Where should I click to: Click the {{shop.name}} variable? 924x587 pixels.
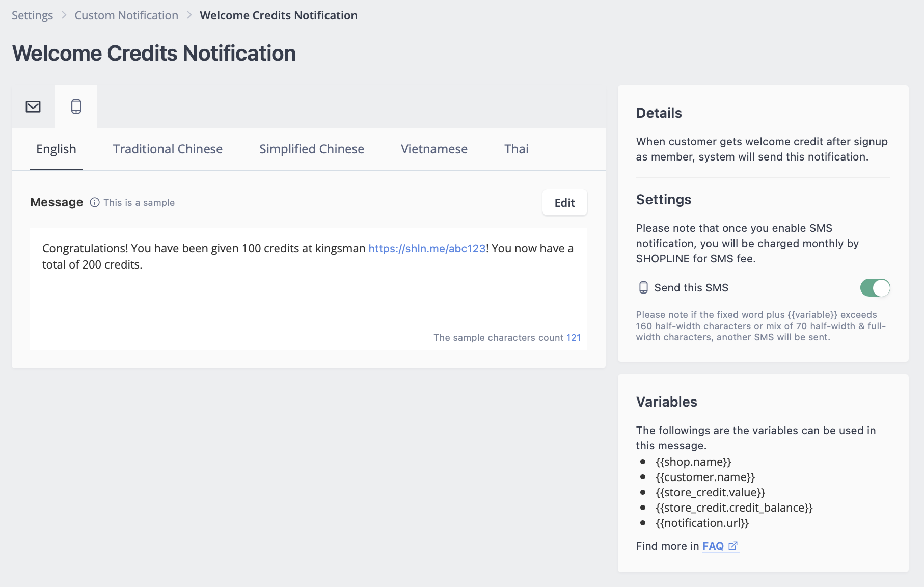(x=693, y=462)
